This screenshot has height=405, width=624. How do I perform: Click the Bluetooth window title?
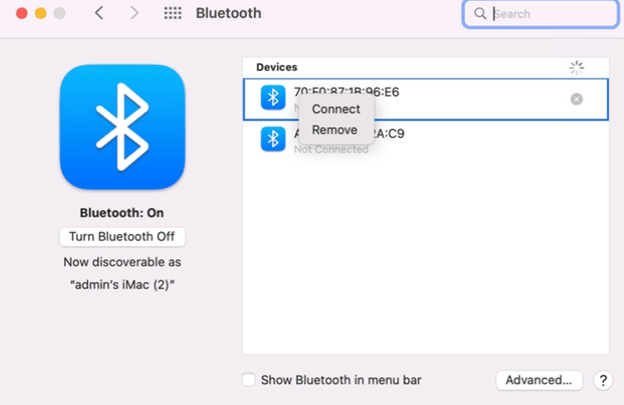click(228, 13)
